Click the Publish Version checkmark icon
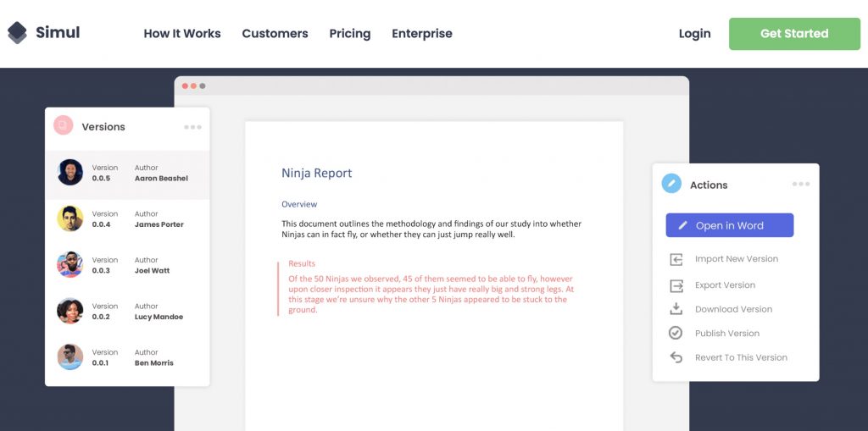Viewport: 868px width, 431px height. (676, 333)
